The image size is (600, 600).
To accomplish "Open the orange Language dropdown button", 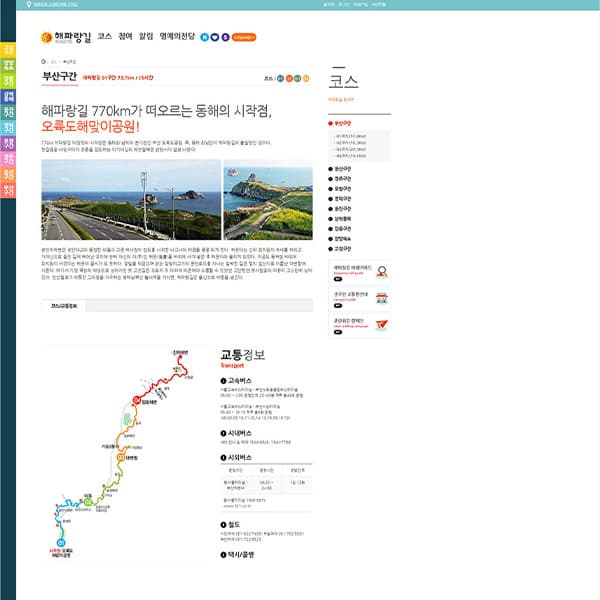I will click(x=244, y=37).
